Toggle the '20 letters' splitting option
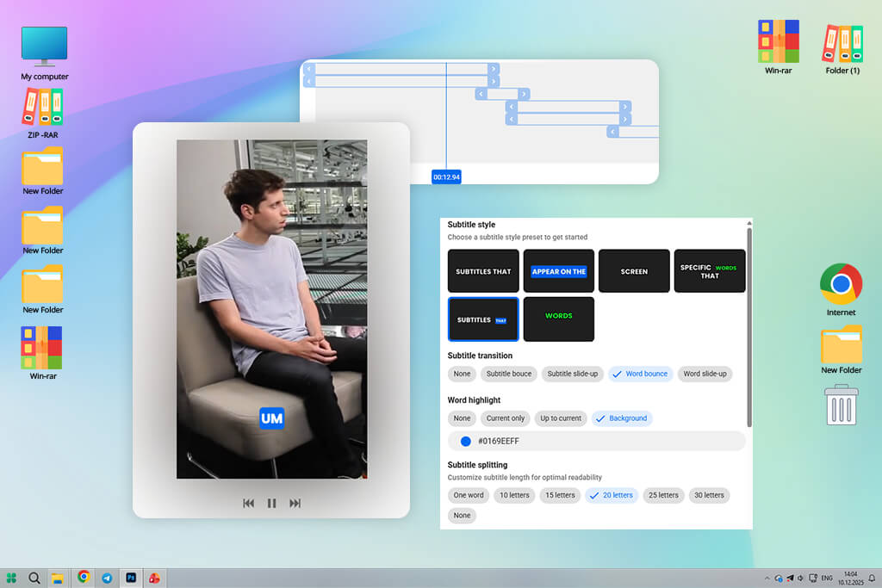 tap(612, 495)
